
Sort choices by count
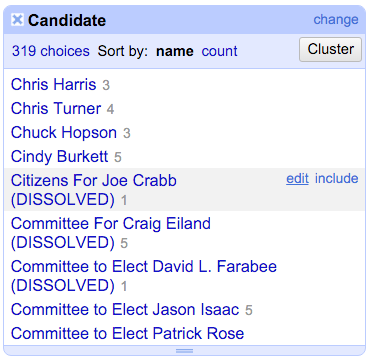[x=219, y=51]
